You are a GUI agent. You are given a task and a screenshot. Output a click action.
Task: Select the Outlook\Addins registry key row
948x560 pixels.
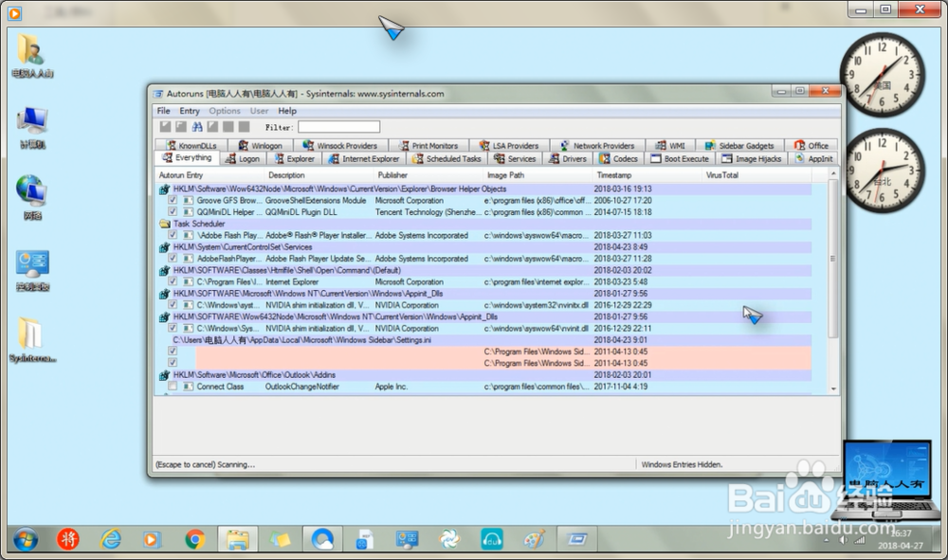point(483,374)
